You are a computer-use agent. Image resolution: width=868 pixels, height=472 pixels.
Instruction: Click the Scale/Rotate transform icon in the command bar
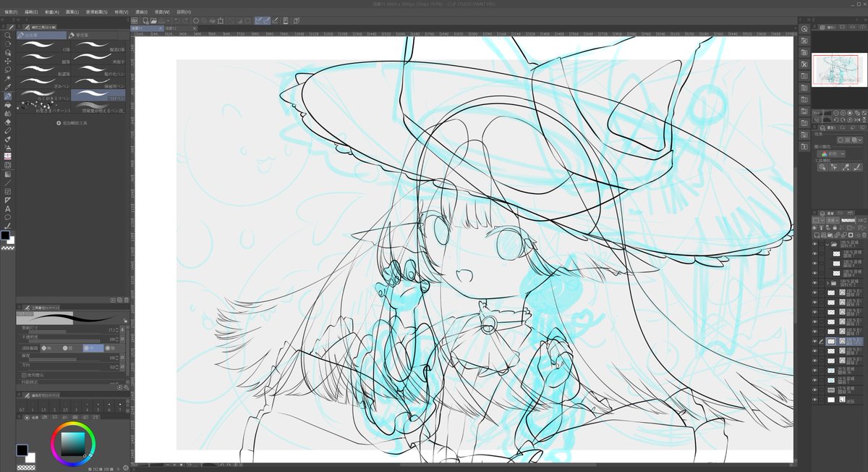coord(220,22)
